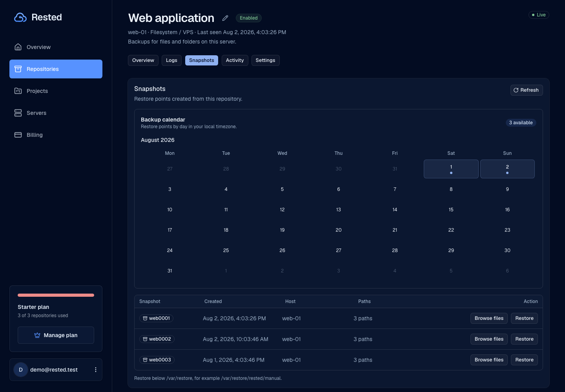The width and height of the screenshot is (565, 392).
Task: Click the Aug 1, 2026, 4:03:46 PM cell
Action: pyautogui.click(x=233, y=360)
